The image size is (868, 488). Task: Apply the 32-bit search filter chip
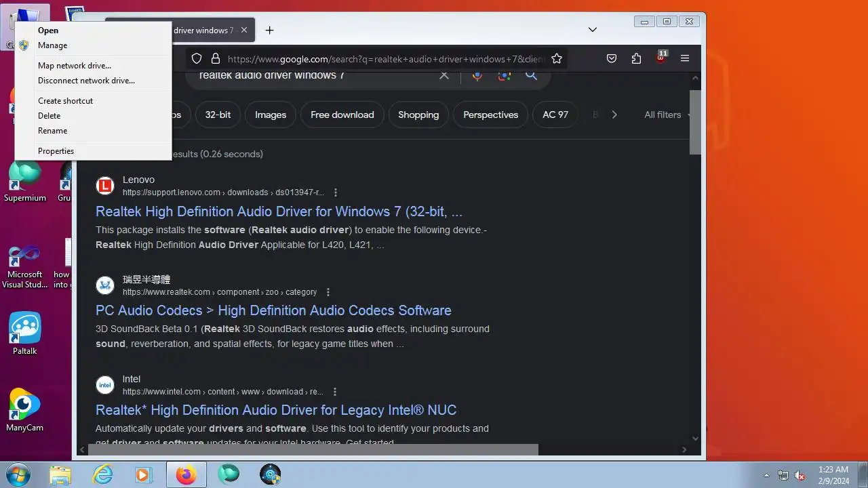coord(218,115)
